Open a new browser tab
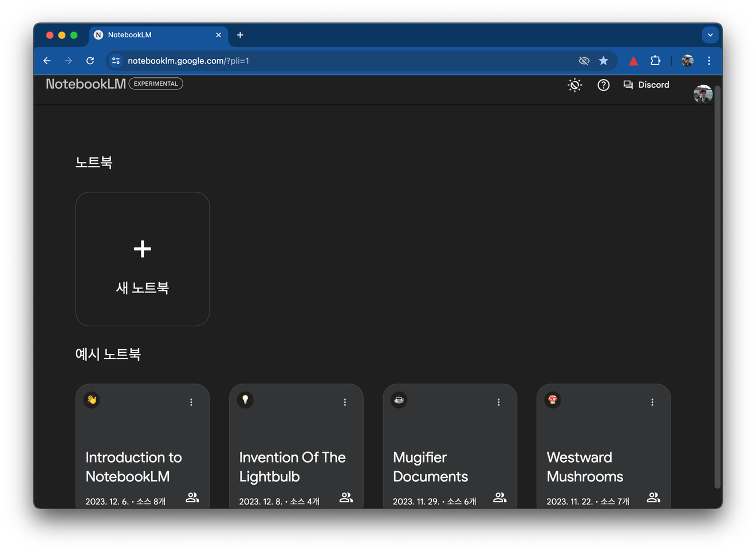This screenshot has width=756, height=553. pyautogui.click(x=240, y=35)
